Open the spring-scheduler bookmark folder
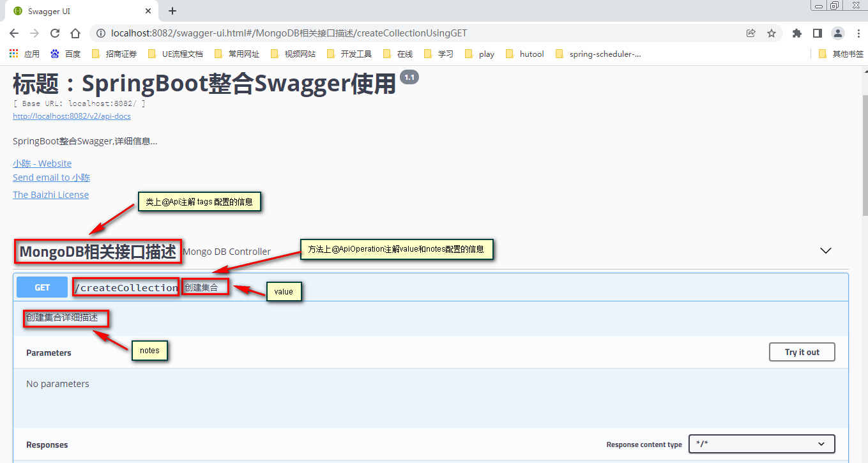 (598, 54)
